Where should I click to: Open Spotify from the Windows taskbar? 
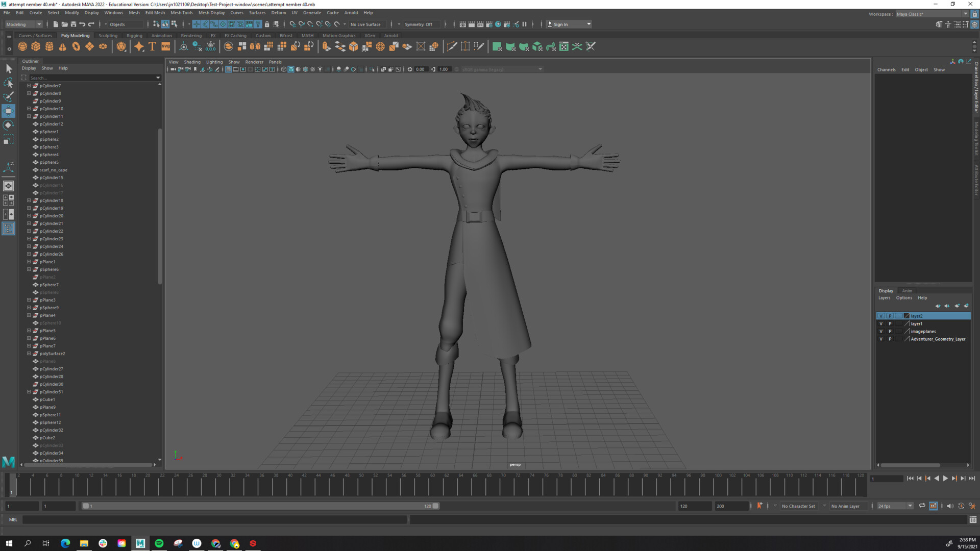pyautogui.click(x=159, y=543)
